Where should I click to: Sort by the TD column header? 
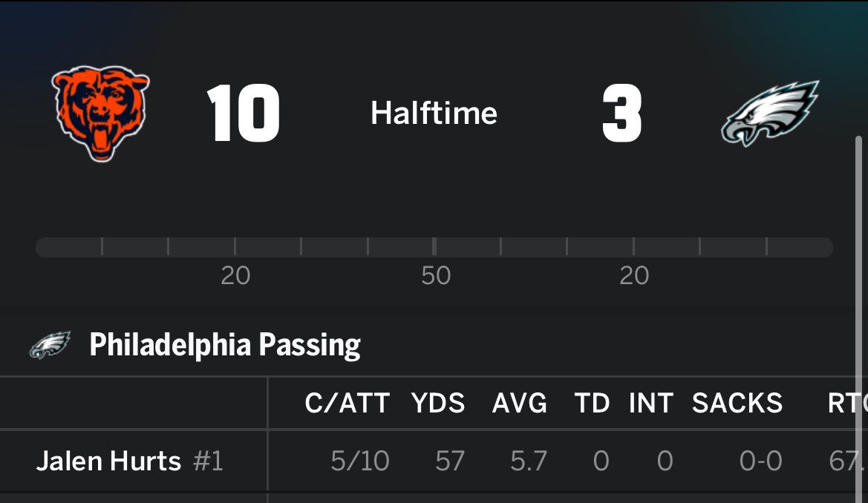[592, 404]
